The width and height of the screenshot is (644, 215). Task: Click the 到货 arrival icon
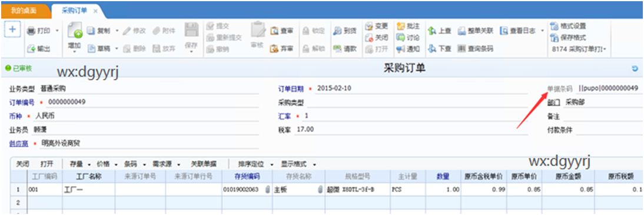pyautogui.click(x=337, y=31)
